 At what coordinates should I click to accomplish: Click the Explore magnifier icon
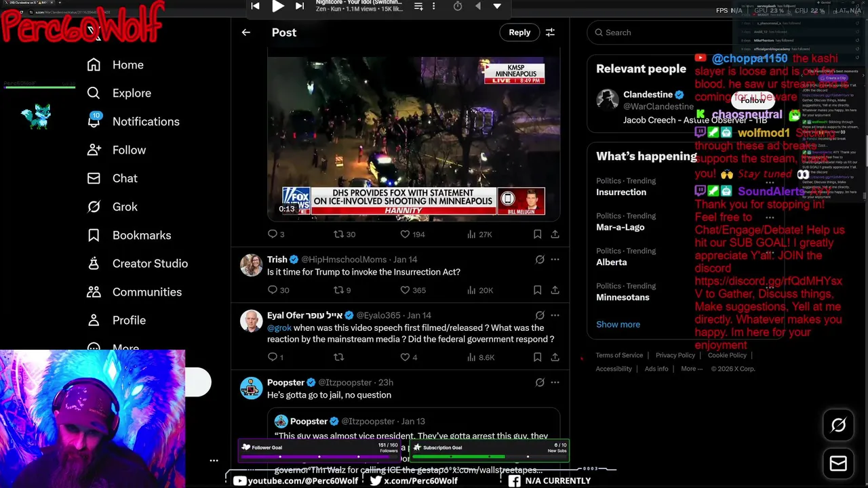click(x=94, y=94)
